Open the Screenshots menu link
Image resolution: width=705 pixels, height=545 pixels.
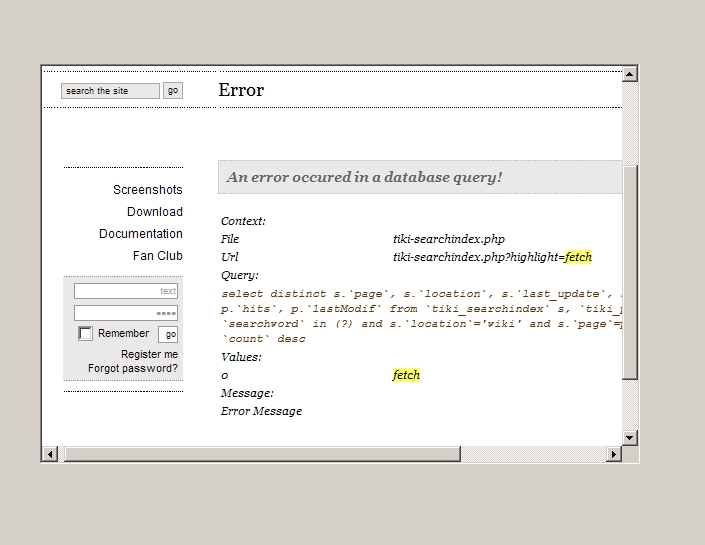pos(147,190)
